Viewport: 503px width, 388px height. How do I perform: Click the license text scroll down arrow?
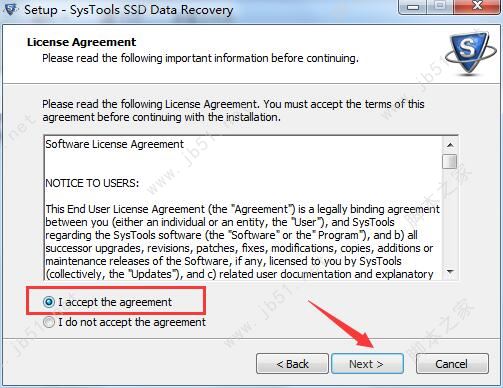pos(450,272)
